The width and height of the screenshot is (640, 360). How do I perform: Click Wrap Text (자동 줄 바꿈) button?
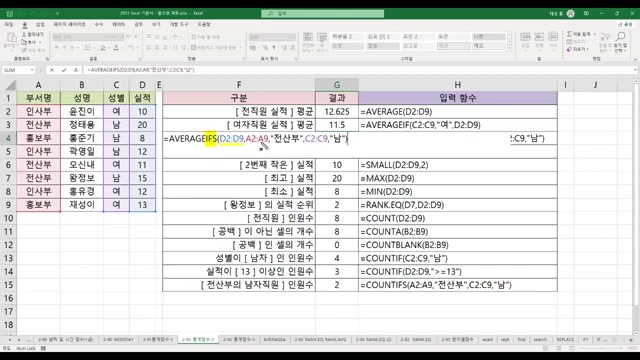pos(206,37)
